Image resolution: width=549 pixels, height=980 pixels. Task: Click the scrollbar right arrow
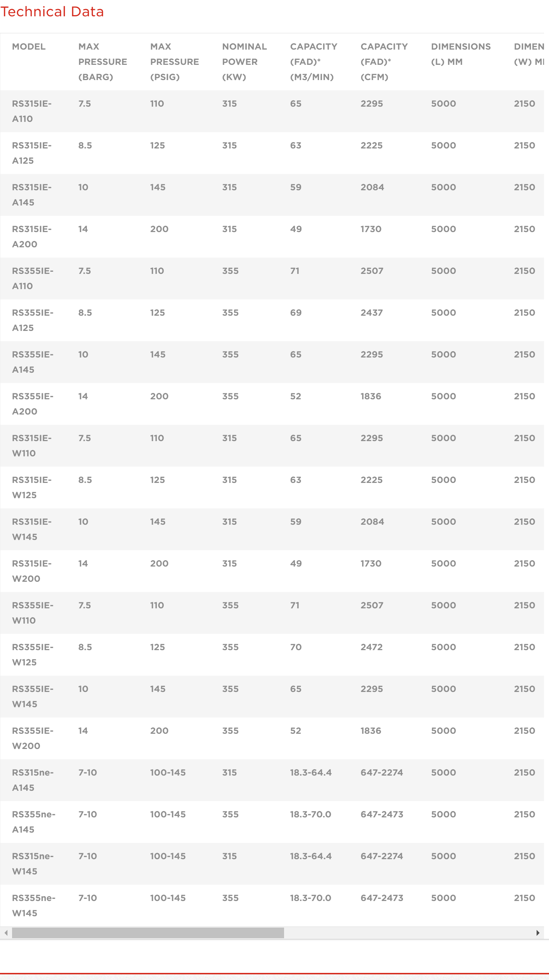pyautogui.click(x=538, y=933)
